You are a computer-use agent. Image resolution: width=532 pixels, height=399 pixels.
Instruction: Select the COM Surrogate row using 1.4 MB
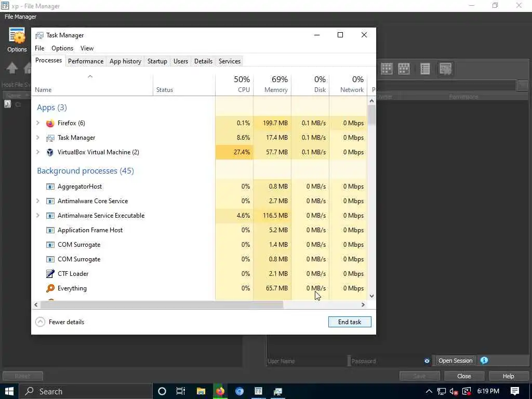pyautogui.click(x=200, y=245)
